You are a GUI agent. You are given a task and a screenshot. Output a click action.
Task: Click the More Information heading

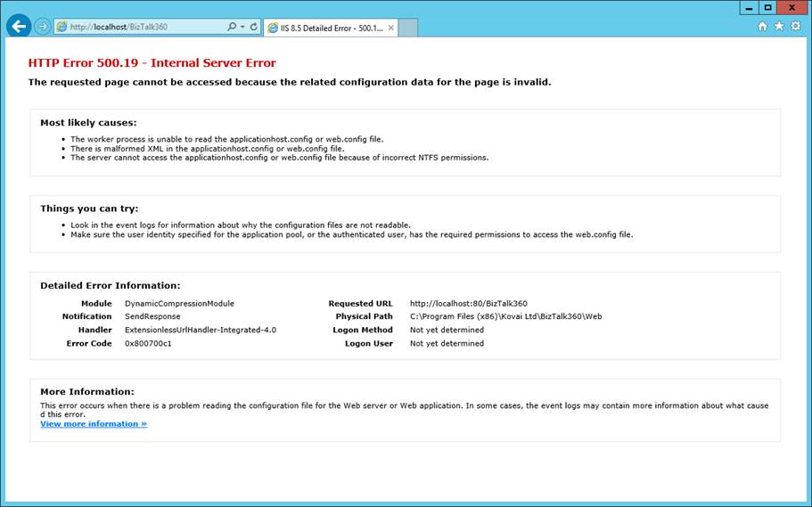87,391
